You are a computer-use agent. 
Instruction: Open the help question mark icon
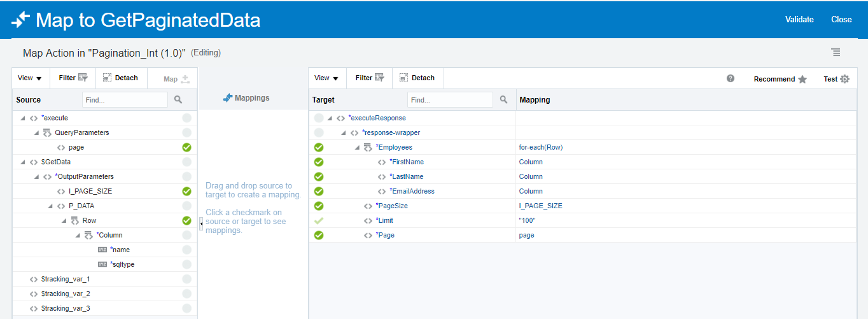(731, 78)
